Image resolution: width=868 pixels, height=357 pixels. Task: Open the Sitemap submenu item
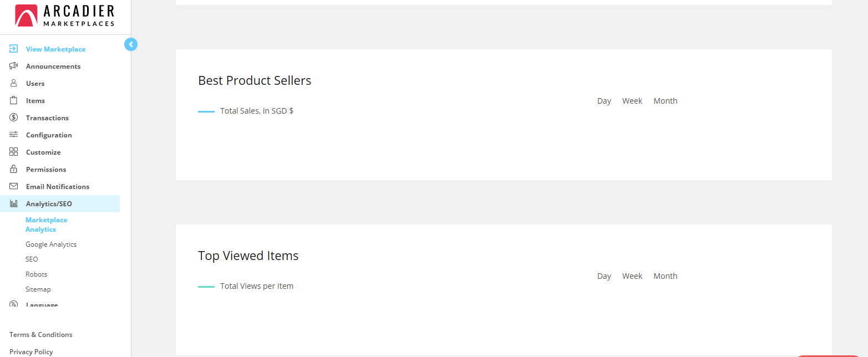point(38,289)
